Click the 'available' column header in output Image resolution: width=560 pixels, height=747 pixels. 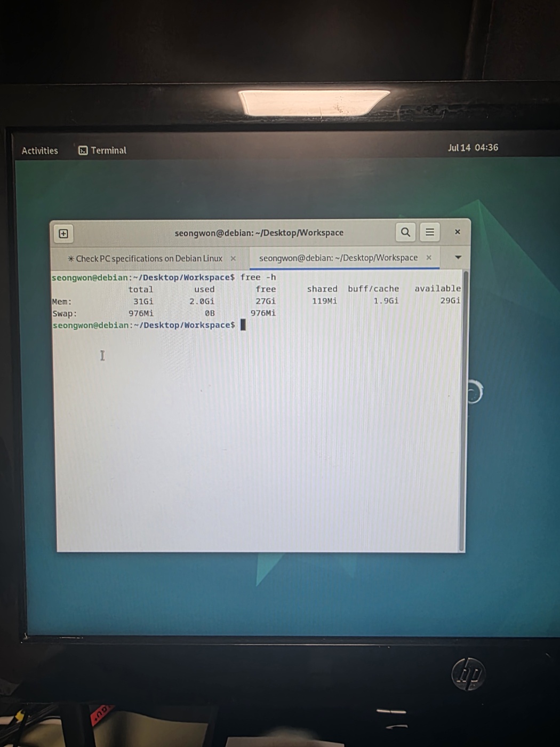[x=437, y=289]
